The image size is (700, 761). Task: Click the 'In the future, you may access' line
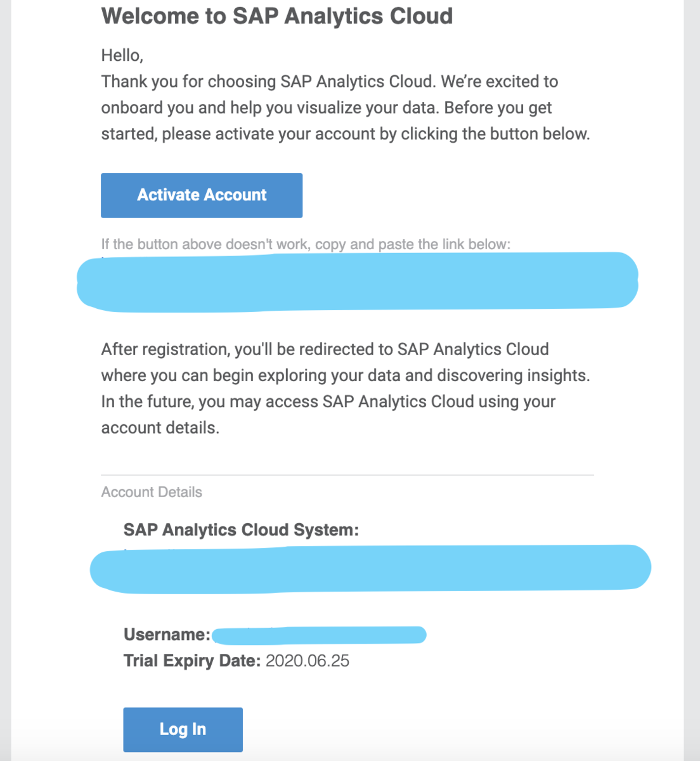tap(328, 402)
